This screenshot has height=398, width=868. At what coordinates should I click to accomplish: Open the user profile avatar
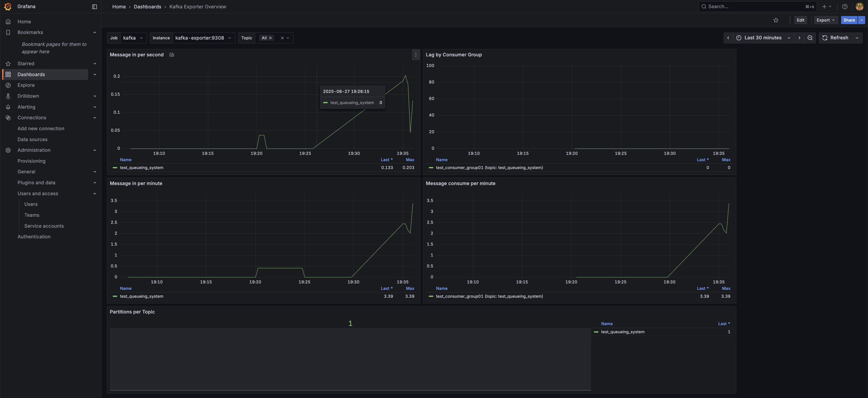pyautogui.click(x=859, y=7)
